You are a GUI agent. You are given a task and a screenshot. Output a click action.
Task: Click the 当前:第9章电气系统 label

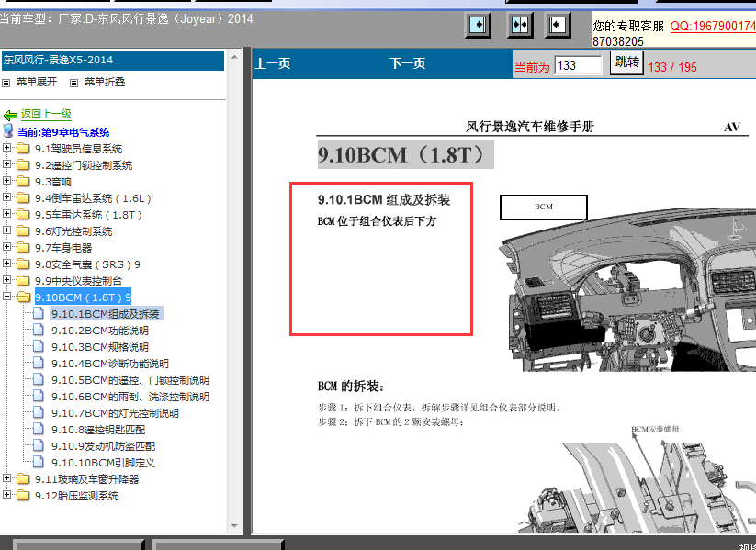63,132
